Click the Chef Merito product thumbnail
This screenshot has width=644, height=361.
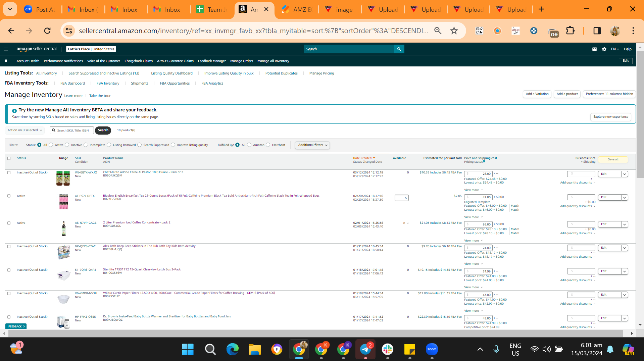click(63, 178)
